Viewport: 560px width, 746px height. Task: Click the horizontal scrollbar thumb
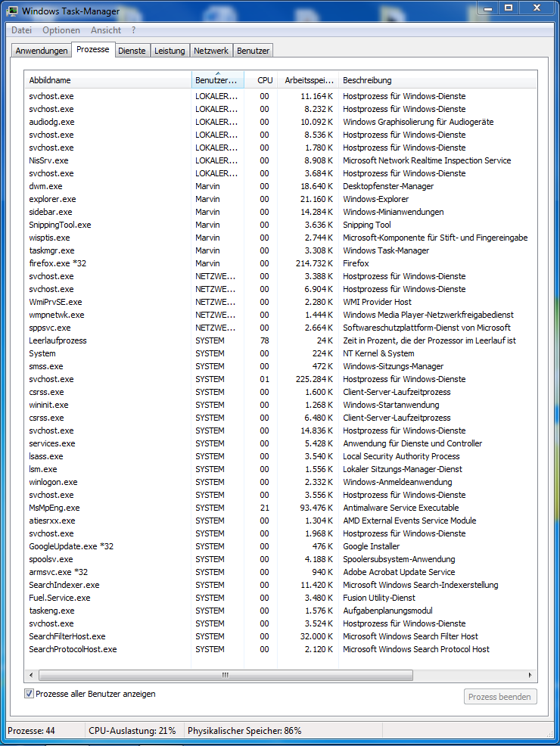[226, 675]
